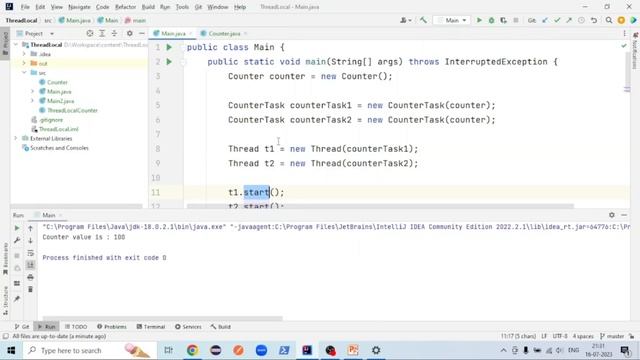Open the Build tool window tab
Image resolution: width=640 pixels, height=360 pixels.
click(x=220, y=327)
